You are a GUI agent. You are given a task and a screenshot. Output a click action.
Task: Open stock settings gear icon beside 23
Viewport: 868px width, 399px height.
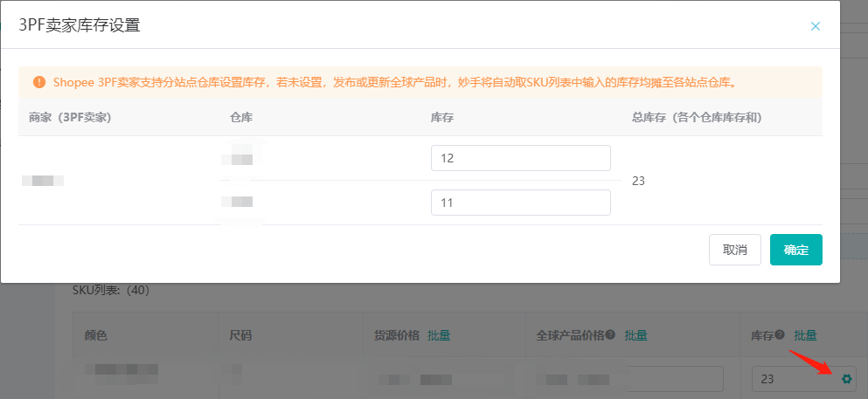point(846,379)
